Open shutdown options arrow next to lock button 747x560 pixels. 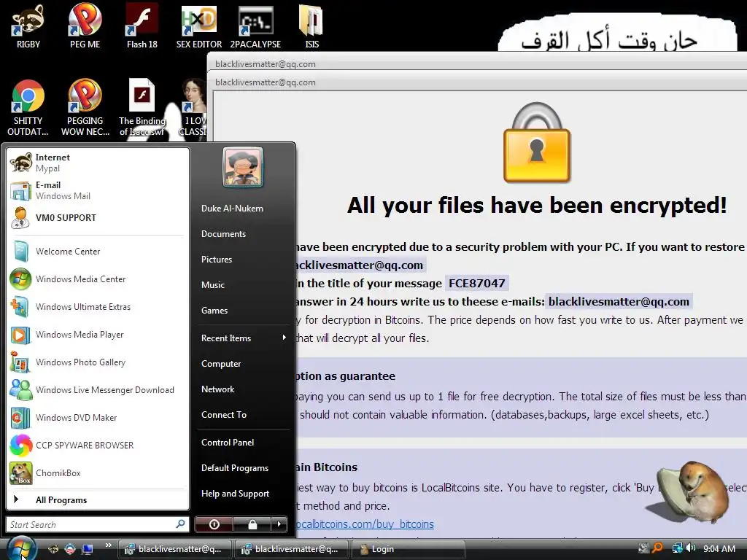[279, 524]
